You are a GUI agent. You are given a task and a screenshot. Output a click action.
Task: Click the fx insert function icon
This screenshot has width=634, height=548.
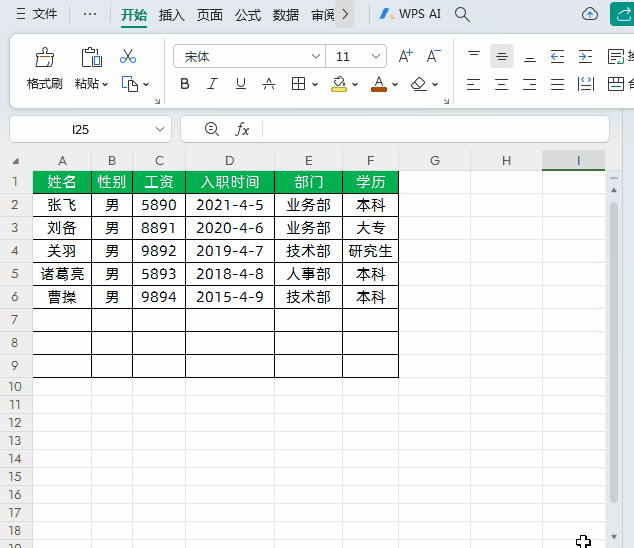[x=242, y=129]
